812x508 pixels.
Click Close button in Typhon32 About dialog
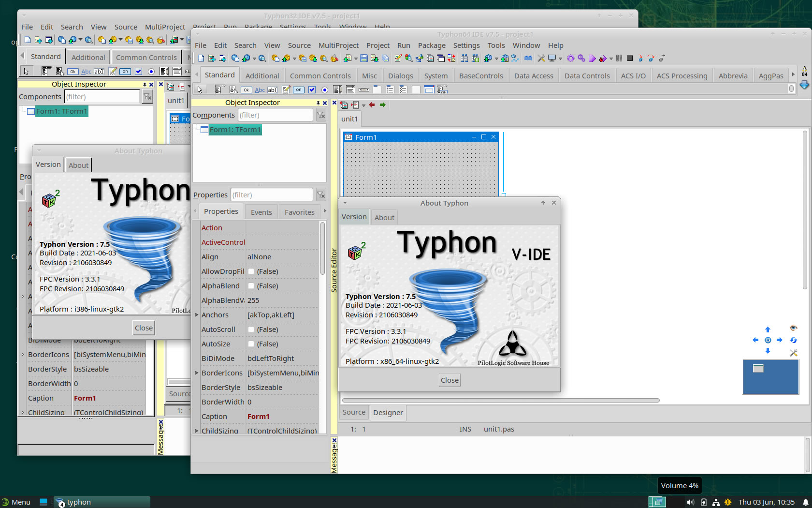tap(144, 328)
